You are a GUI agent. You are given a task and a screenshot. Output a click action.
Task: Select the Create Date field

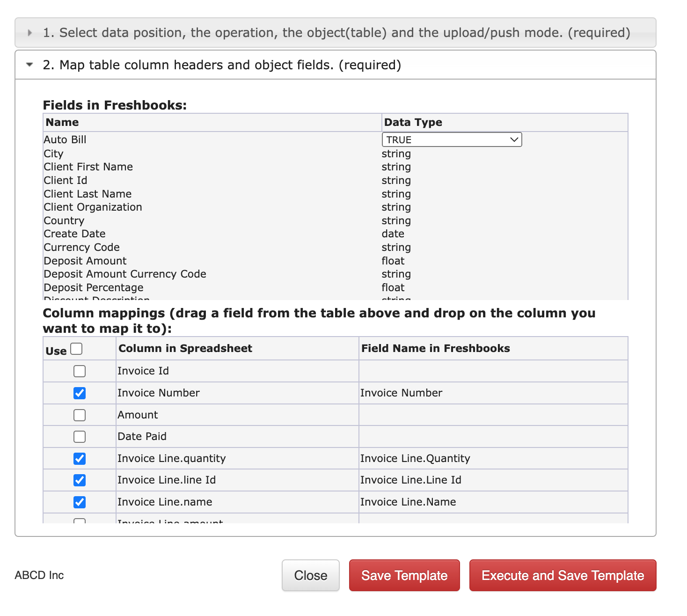coord(74,234)
